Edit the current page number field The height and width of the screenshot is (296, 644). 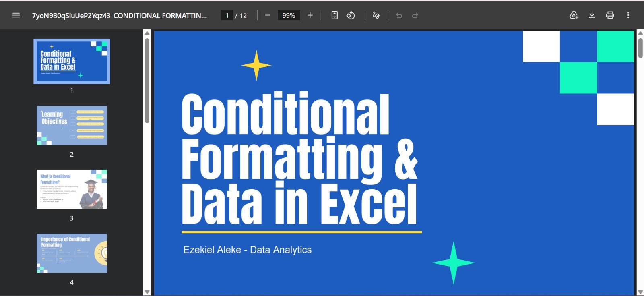(227, 15)
